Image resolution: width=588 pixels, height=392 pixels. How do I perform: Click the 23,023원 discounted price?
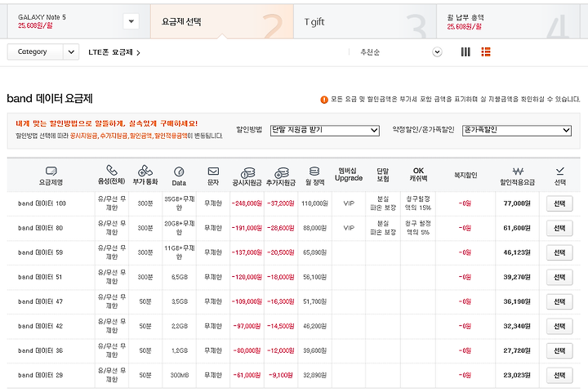pyautogui.click(x=517, y=375)
